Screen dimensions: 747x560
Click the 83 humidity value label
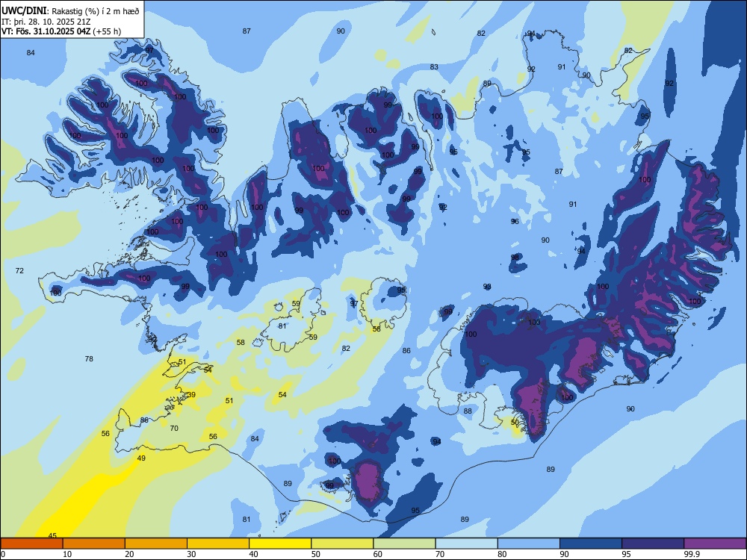(434, 66)
